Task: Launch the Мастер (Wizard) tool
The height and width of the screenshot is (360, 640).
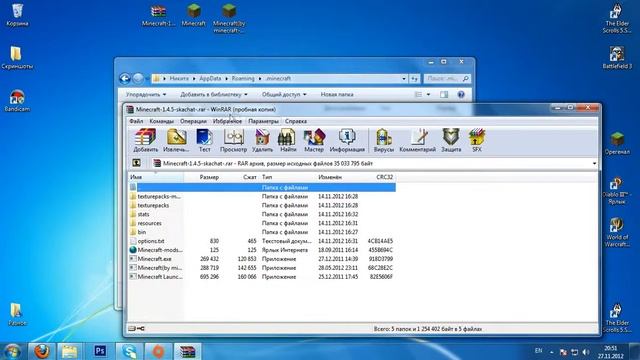Action: (x=314, y=141)
